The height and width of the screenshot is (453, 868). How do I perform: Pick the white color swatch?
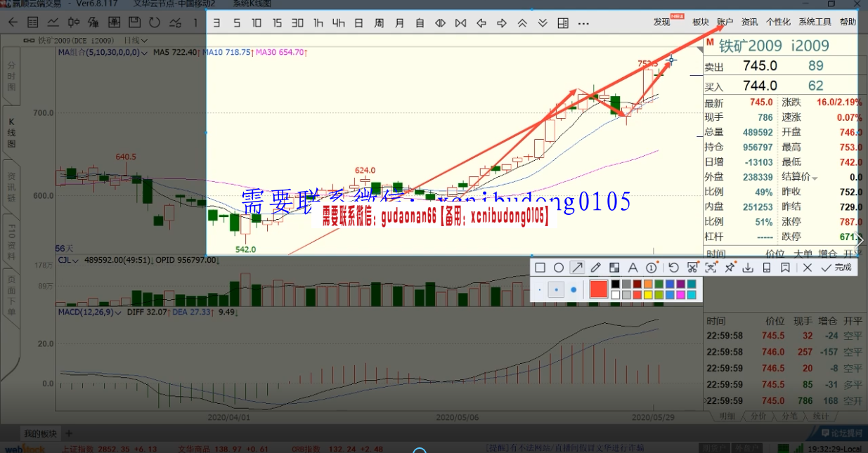click(x=616, y=295)
